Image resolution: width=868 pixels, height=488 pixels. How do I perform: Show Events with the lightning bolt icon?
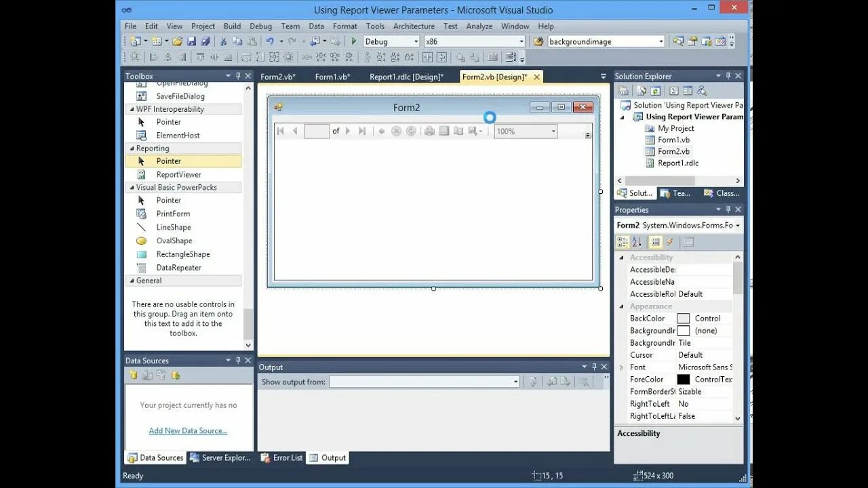669,242
